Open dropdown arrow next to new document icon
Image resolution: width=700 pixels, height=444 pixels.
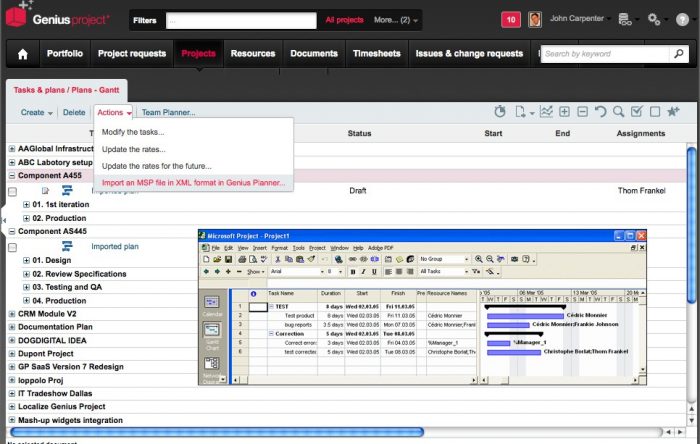coord(532,113)
